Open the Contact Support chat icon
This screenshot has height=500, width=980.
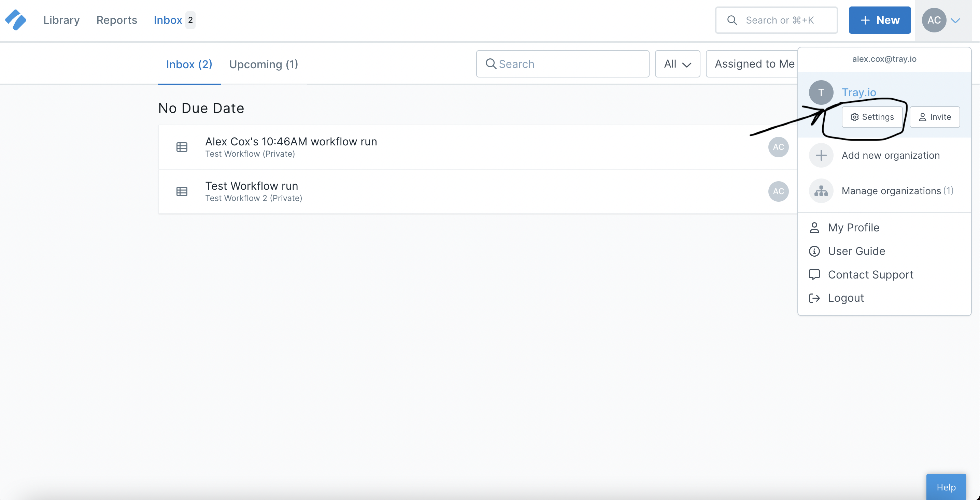click(x=814, y=274)
